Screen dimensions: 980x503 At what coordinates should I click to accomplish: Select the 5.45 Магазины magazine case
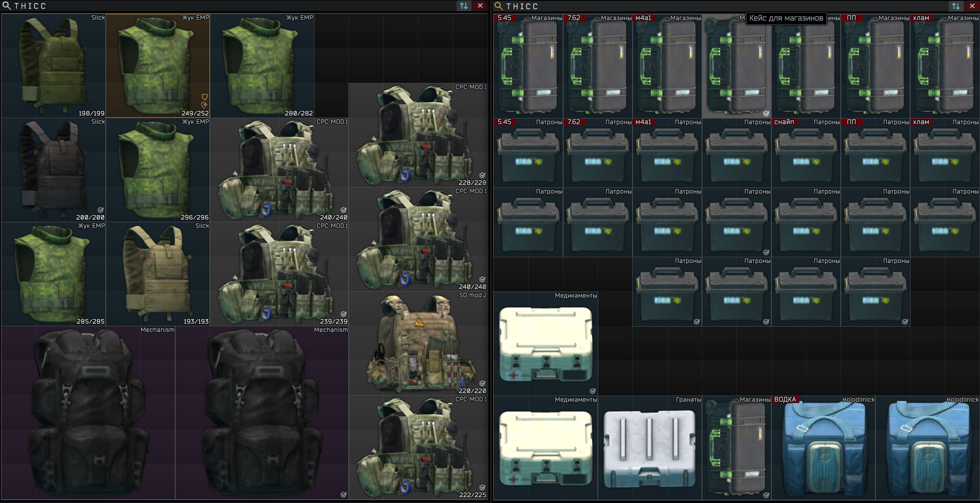(x=528, y=67)
